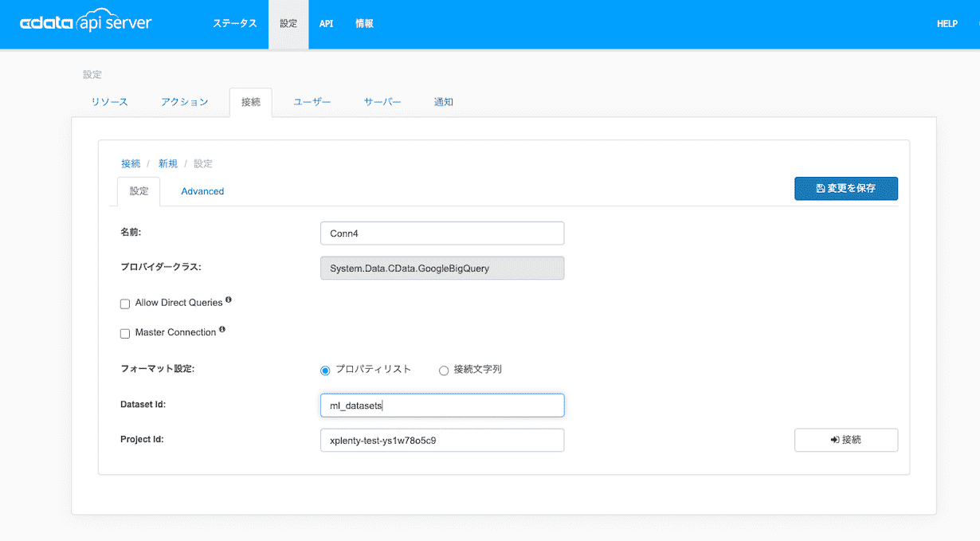Select the 接続文字列 radio option
The width and height of the screenshot is (980, 541).
click(444, 370)
